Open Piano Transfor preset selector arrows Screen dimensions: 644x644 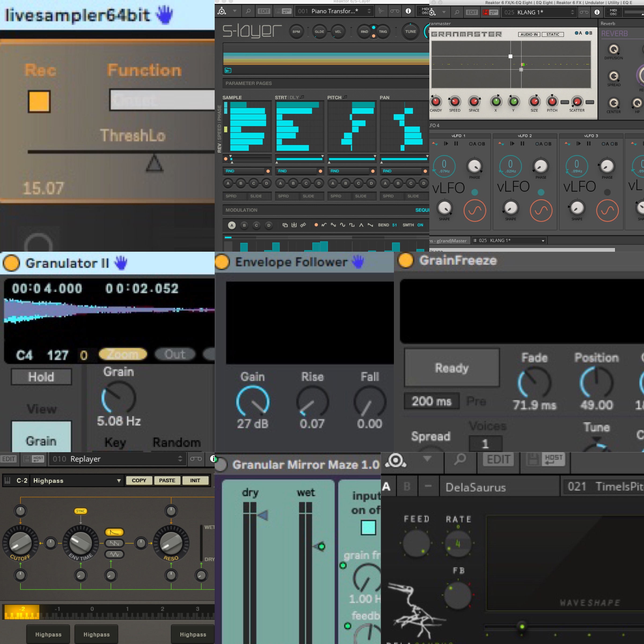[x=369, y=11]
